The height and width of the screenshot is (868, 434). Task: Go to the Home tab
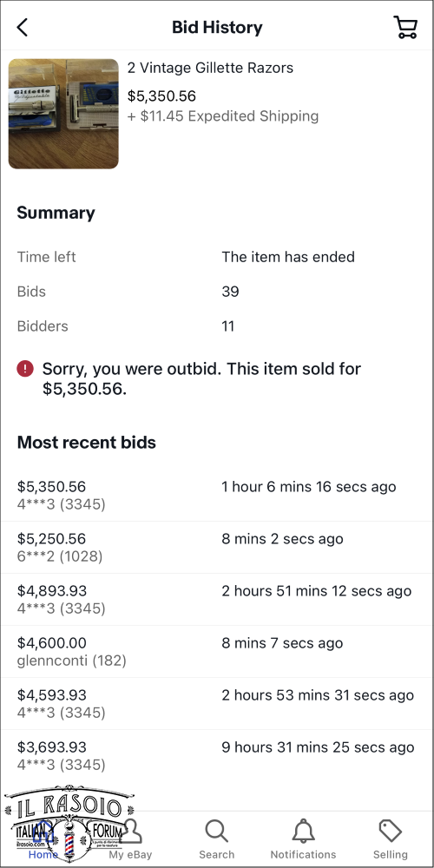(43, 855)
